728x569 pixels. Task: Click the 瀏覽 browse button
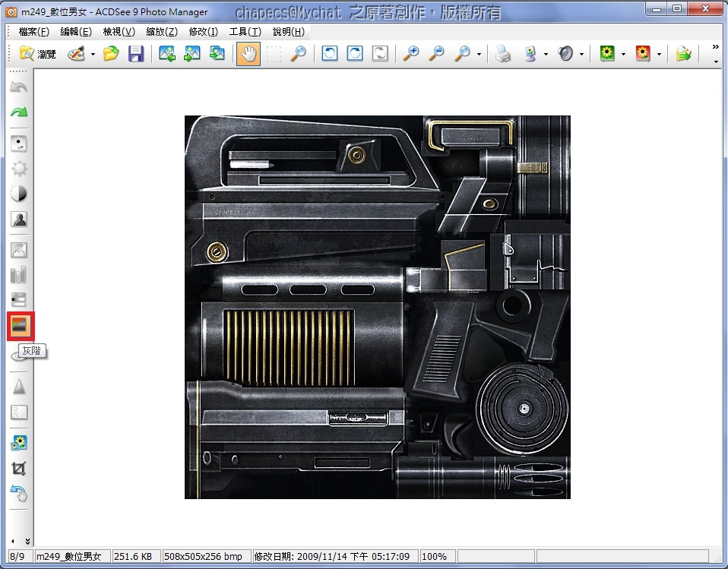point(37,54)
